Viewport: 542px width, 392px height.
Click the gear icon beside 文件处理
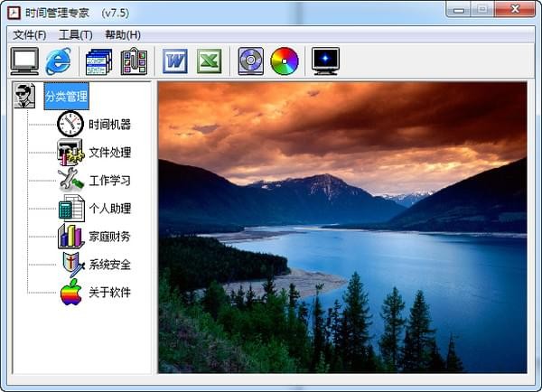pos(70,152)
